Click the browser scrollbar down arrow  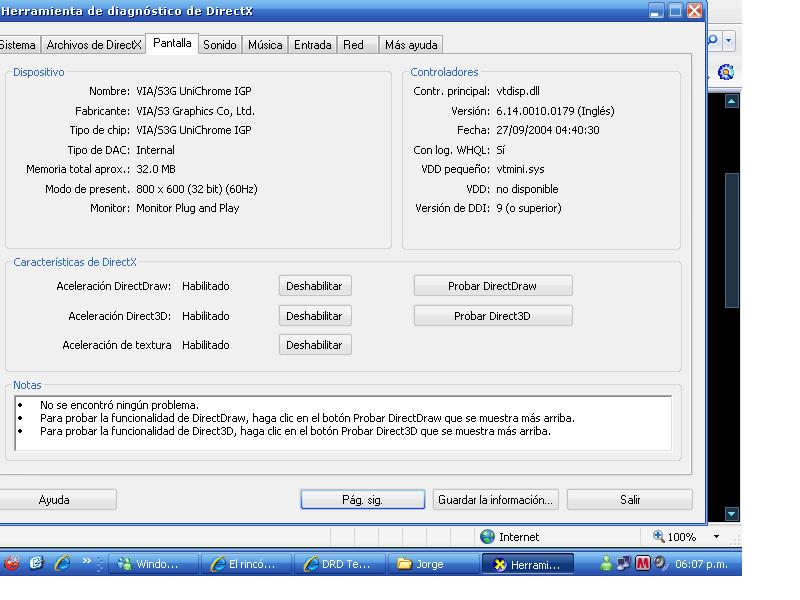732,514
